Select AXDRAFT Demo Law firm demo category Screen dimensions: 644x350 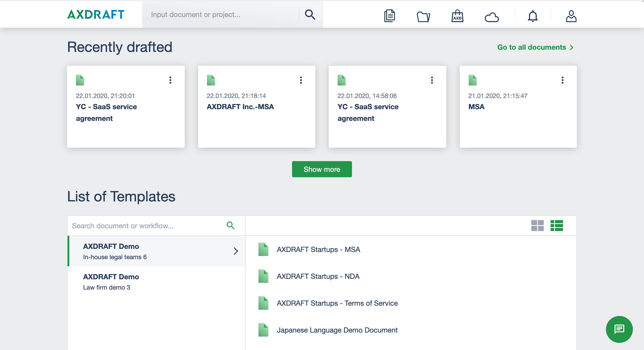pyautogui.click(x=111, y=282)
